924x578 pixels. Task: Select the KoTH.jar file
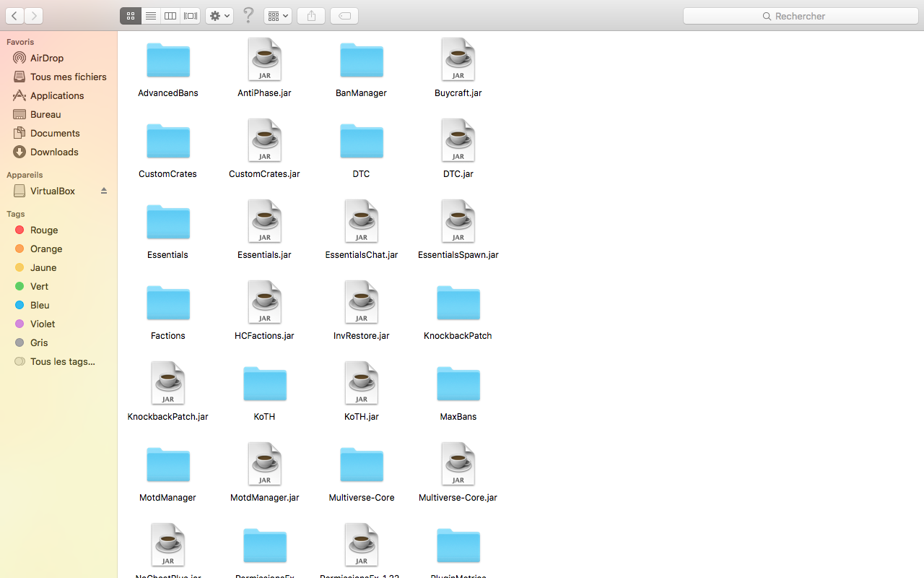pyautogui.click(x=362, y=392)
